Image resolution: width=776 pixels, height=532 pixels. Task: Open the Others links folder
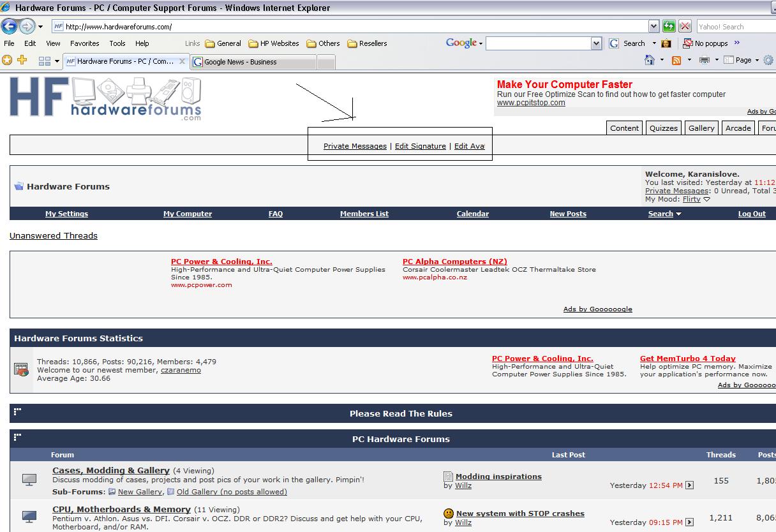[323, 43]
